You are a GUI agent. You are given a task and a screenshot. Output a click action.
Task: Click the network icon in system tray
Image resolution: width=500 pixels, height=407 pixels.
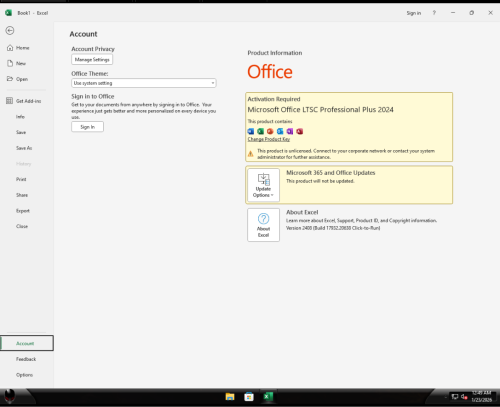click(x=455, y=397)
